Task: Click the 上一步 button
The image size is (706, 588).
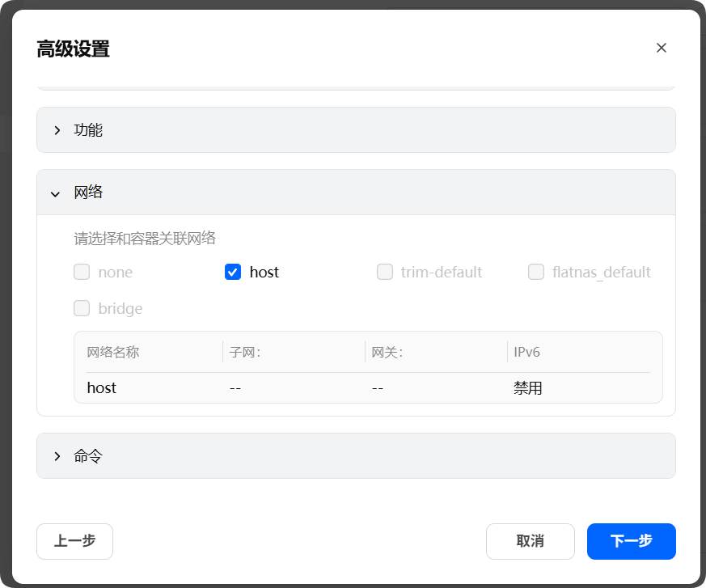Action: 74,541
